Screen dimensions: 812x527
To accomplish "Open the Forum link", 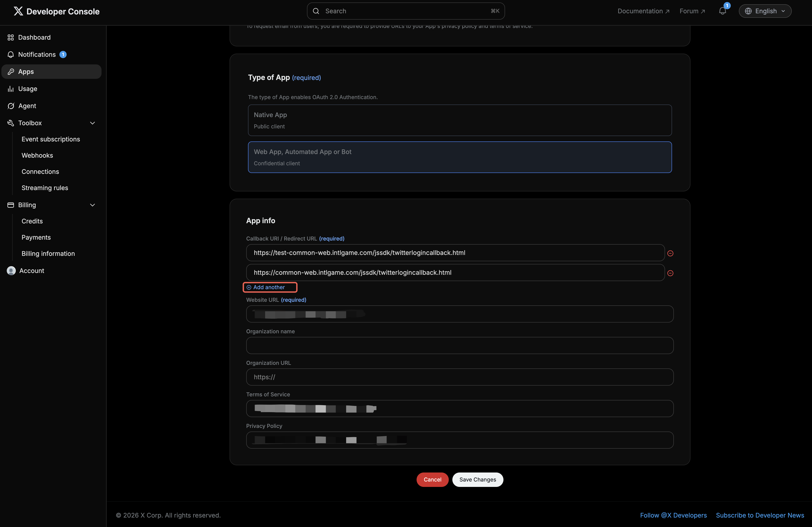I will pos(692,11).
